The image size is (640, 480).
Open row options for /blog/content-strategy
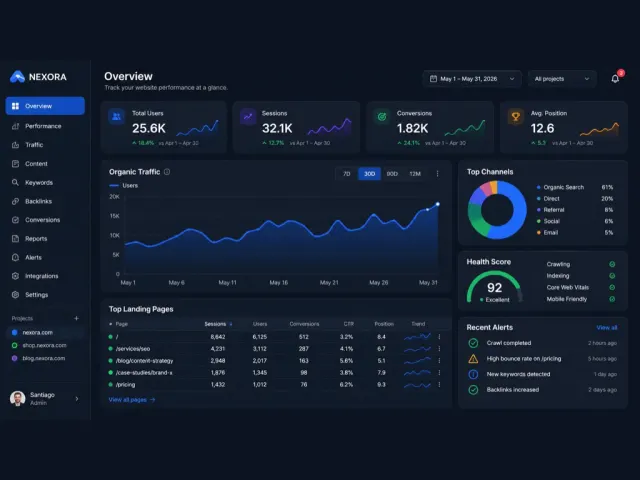click(439, 360)
